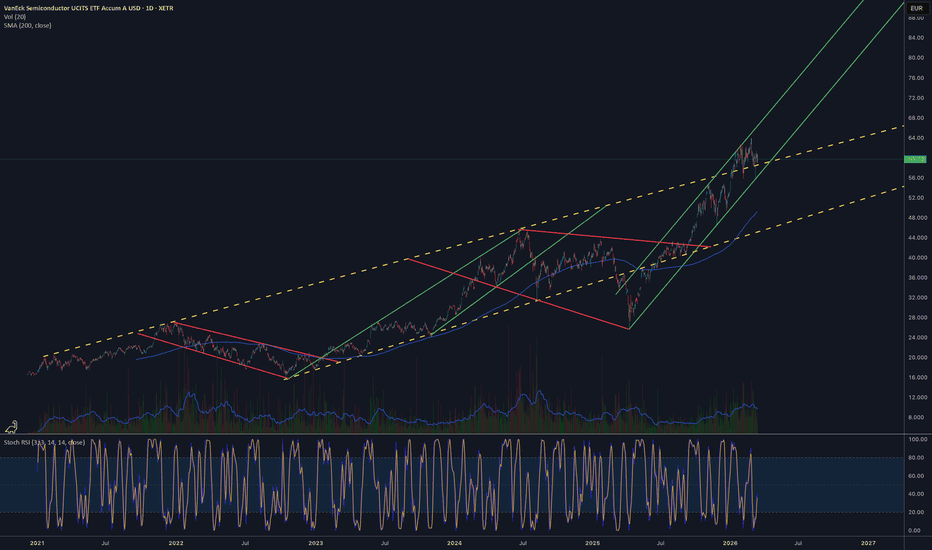Click the 100.00 Stoch RSI scale label
Screen dimensions: 932x550
pyautogui.click(x=918, y=439)
